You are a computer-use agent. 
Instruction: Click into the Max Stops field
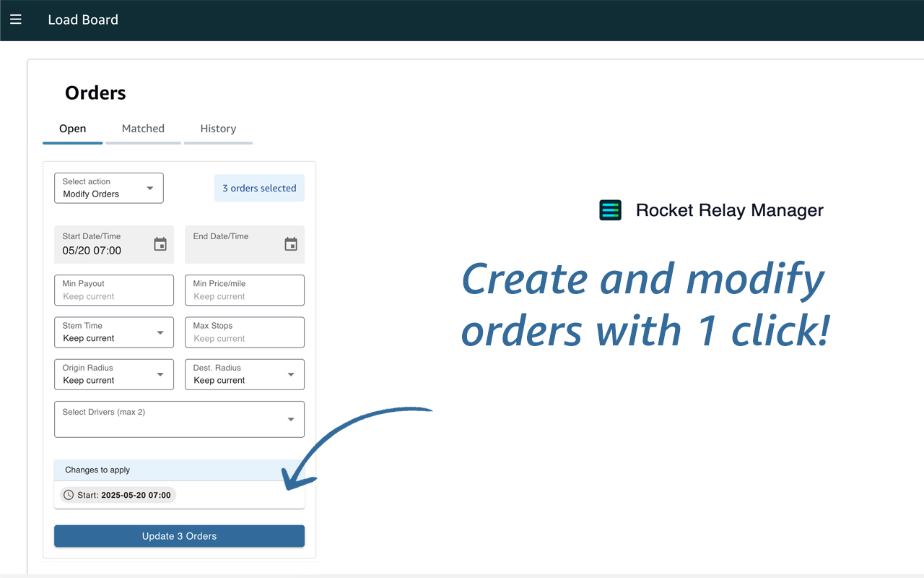point(245,332)
